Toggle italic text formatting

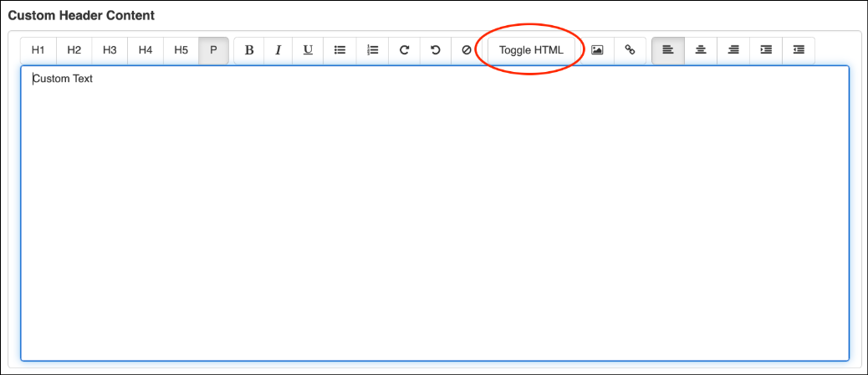click(278, 50)
